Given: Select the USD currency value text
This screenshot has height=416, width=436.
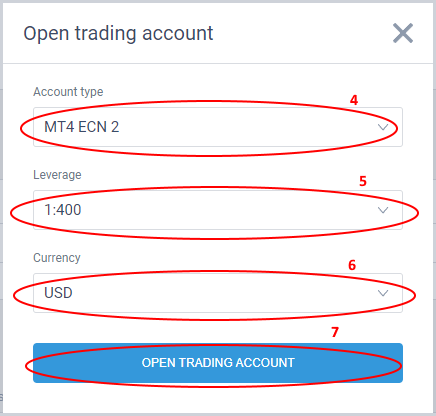Looking at the screenshot, I should (x=58, y=293).
